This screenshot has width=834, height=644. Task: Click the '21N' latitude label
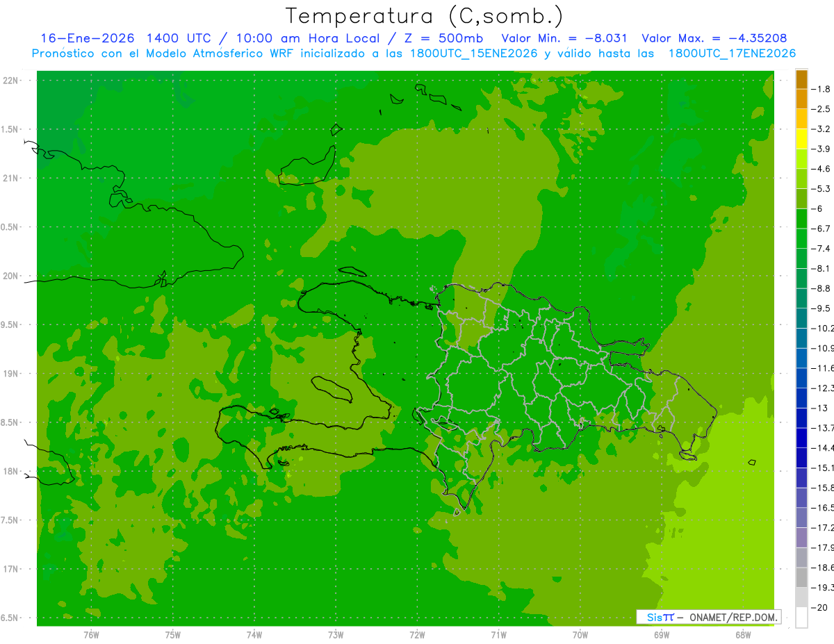click(10, 179)
